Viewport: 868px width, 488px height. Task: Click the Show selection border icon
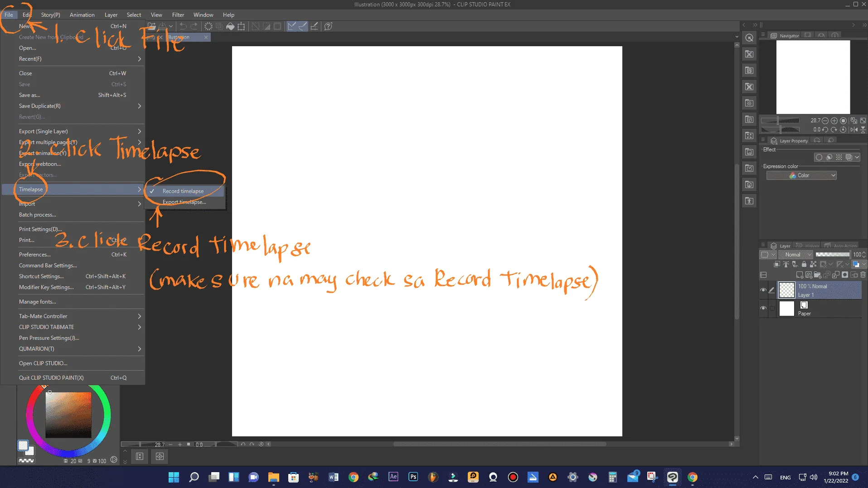(277, 26)
